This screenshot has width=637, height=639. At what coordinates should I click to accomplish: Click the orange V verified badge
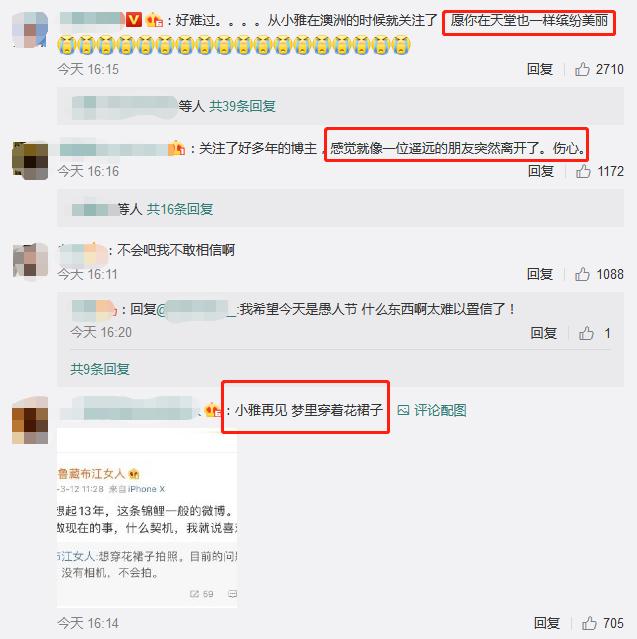coord(134,19)
